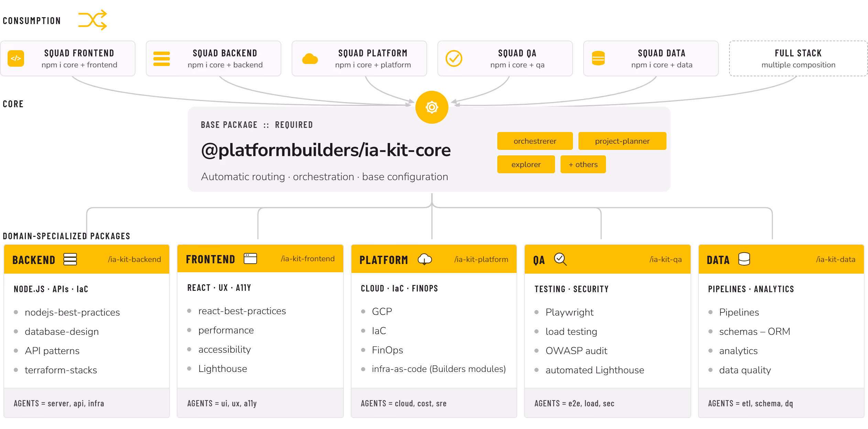Click BASE PACKAGE :: REQUIRED label

coord(257,125)
